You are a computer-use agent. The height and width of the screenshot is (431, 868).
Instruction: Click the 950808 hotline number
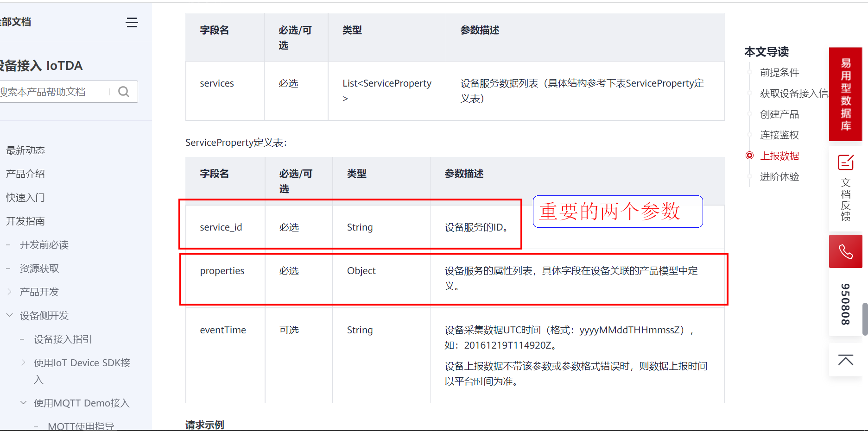[x=846, y=304]
